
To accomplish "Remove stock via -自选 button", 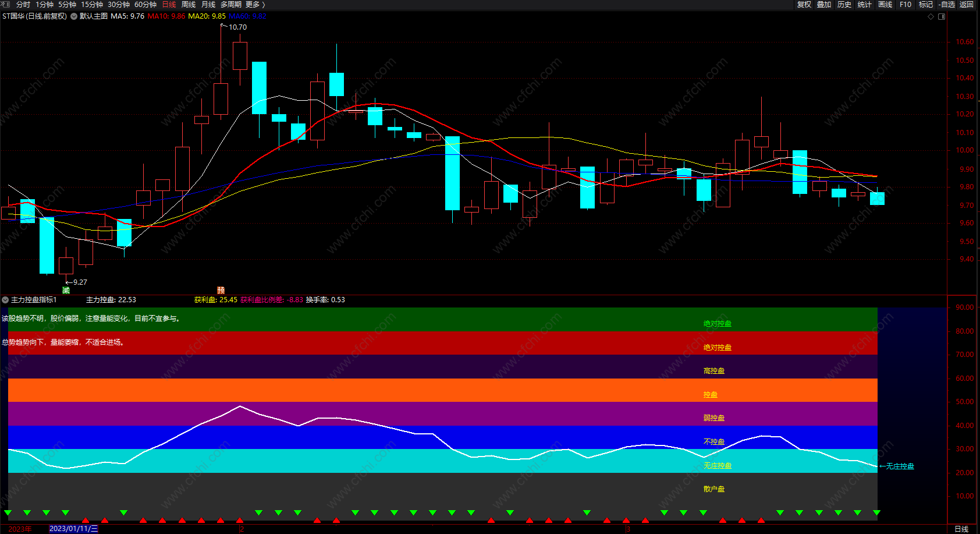I will pos(947,5).
